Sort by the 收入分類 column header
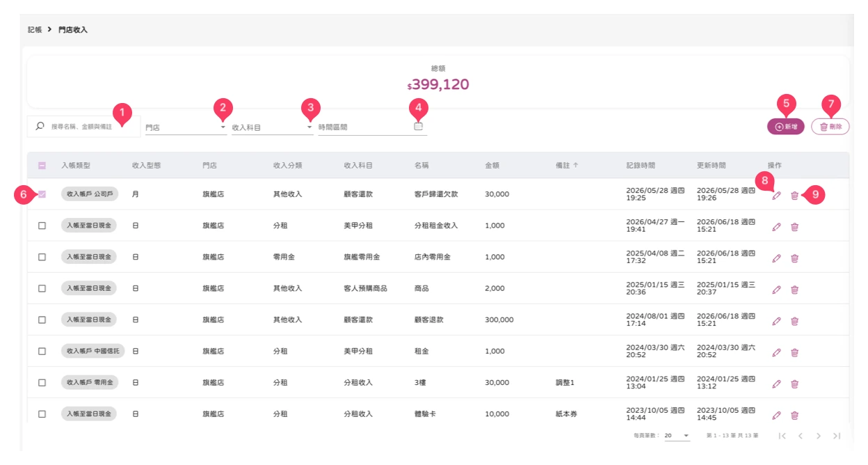The width and height of the screenshot is (868, 465). tap(288, 166)
